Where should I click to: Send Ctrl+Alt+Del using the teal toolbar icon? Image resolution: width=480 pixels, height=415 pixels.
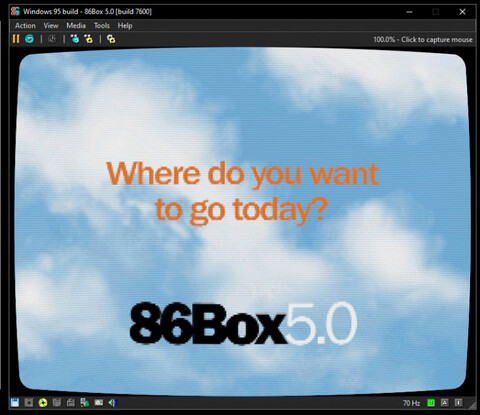(75, 39)
